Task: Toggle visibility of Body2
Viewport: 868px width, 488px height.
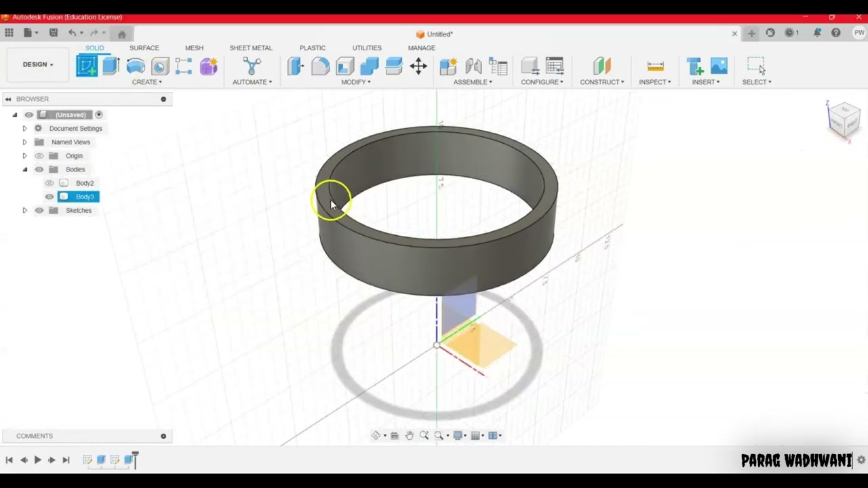Action: (50, 183)
